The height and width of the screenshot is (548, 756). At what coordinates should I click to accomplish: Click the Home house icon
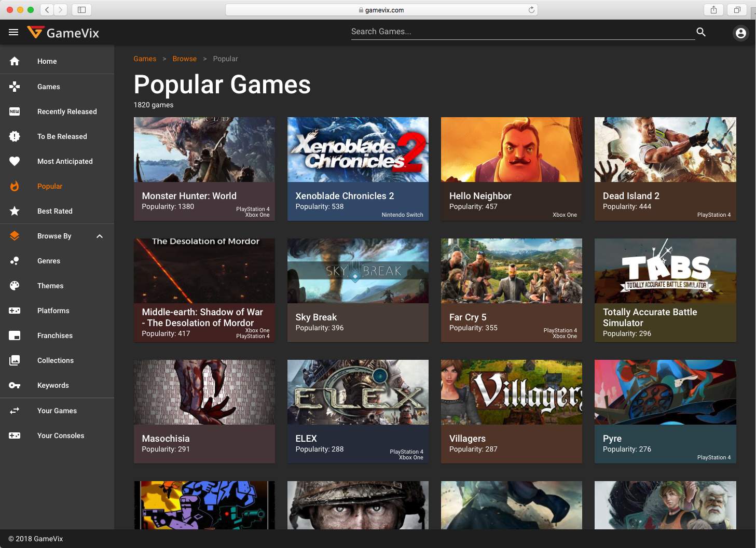pyautogui.click(x=15, y=61)
